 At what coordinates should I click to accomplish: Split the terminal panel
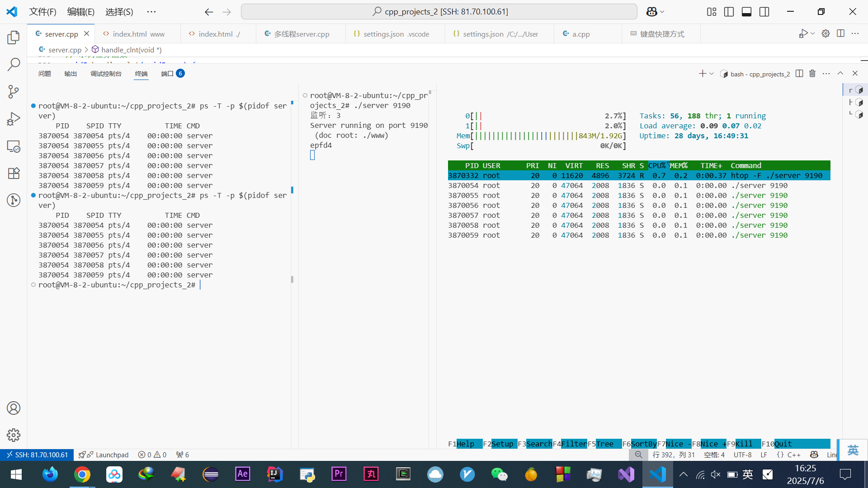[x=799, y=74]
